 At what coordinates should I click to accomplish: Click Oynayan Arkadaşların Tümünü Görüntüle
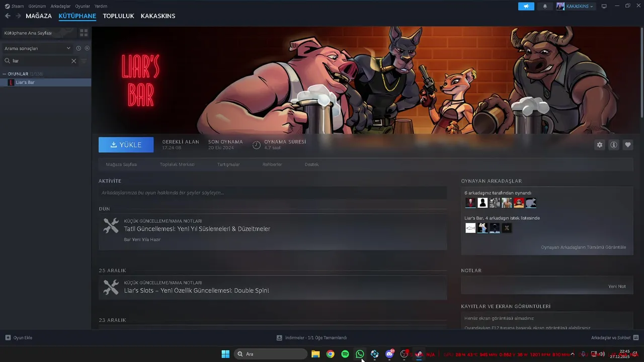(x=584, y=247)
